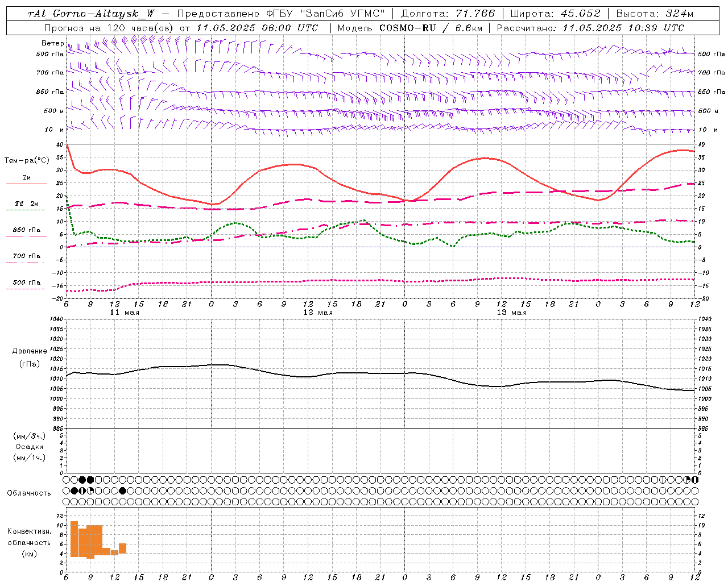The image size is (728, 582).
Task: Click the 985 value on right pressure axis
Action: 704,429
